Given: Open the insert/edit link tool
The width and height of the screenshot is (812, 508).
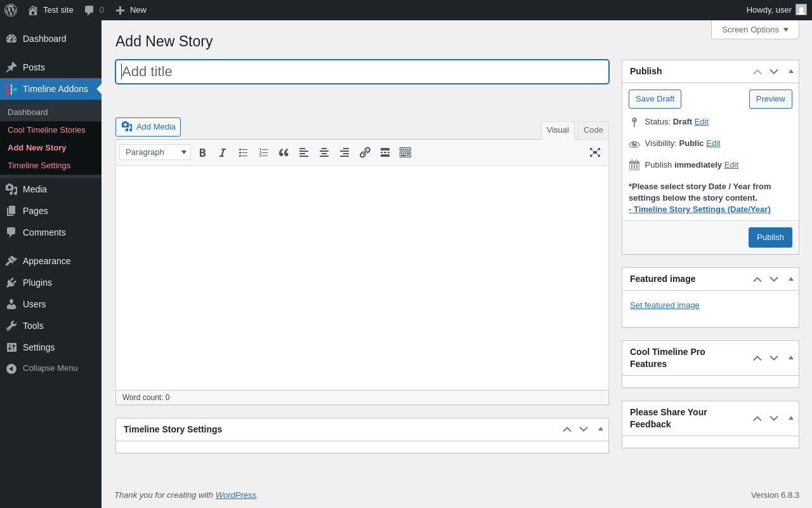Looking at the screenshot, I should coord(365,152).
